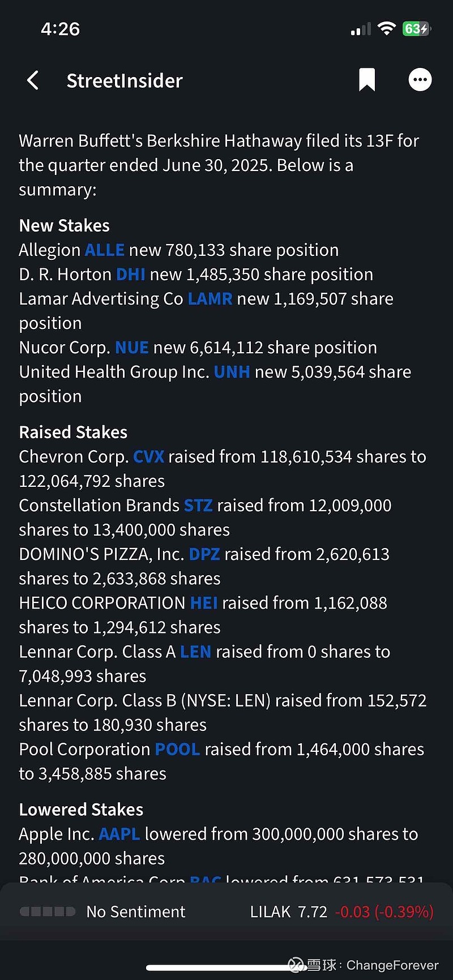Tap the LEN Class A ticker
Viewport: 453px width, 980px height.
coord(195,652)
